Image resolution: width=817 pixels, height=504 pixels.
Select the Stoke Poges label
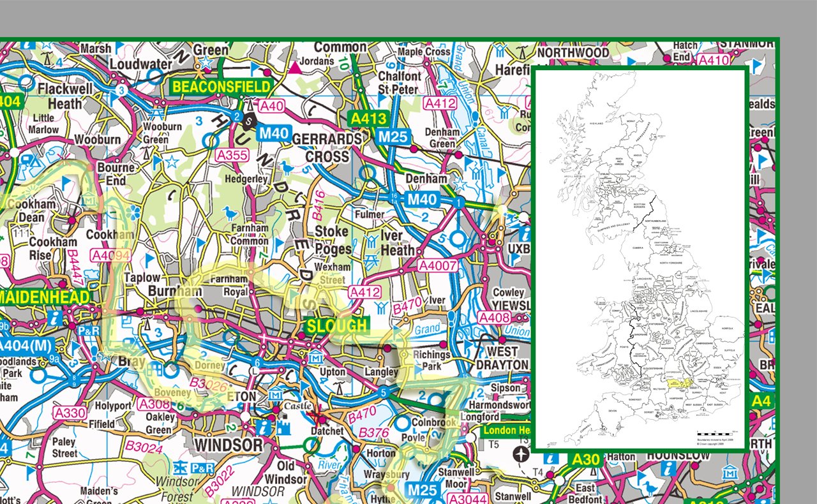point(332,239)
